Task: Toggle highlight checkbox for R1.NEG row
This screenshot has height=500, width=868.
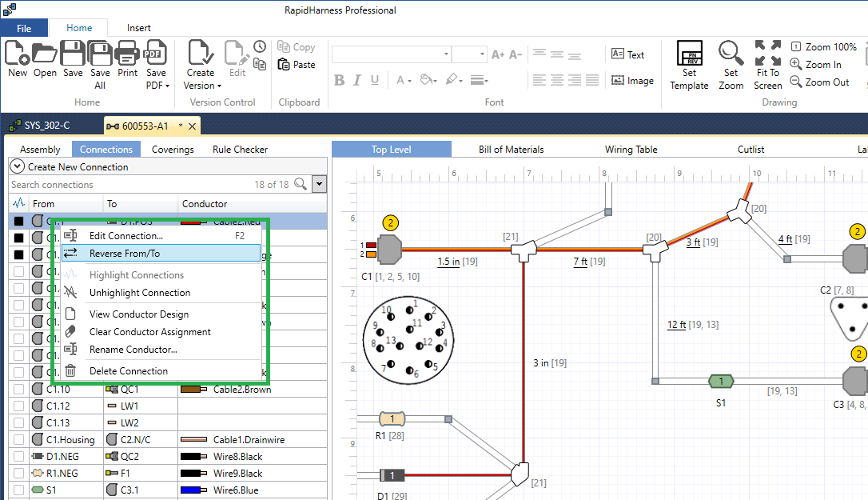Action: pos(19,474)
